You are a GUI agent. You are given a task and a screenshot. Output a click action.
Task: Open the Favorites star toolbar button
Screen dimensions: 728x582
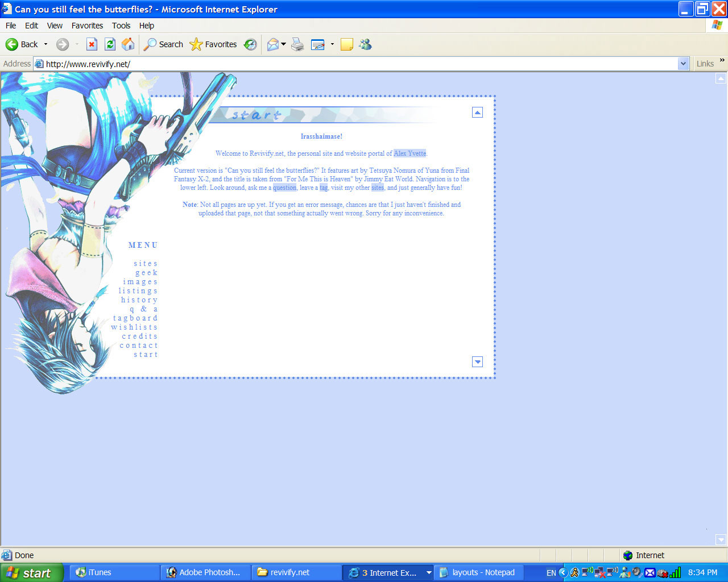(x=213, y=44)
